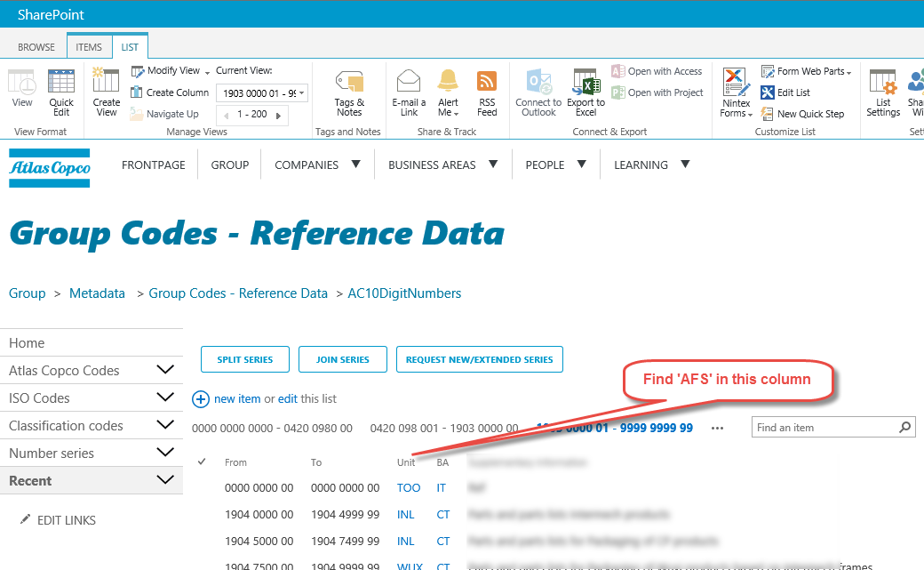Expand the LEARNING menu arrow

(x=685, y=164)
